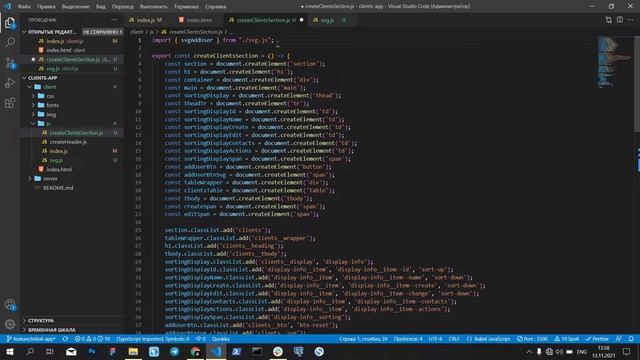Click the feature/initial-app branch indicator

31,339
